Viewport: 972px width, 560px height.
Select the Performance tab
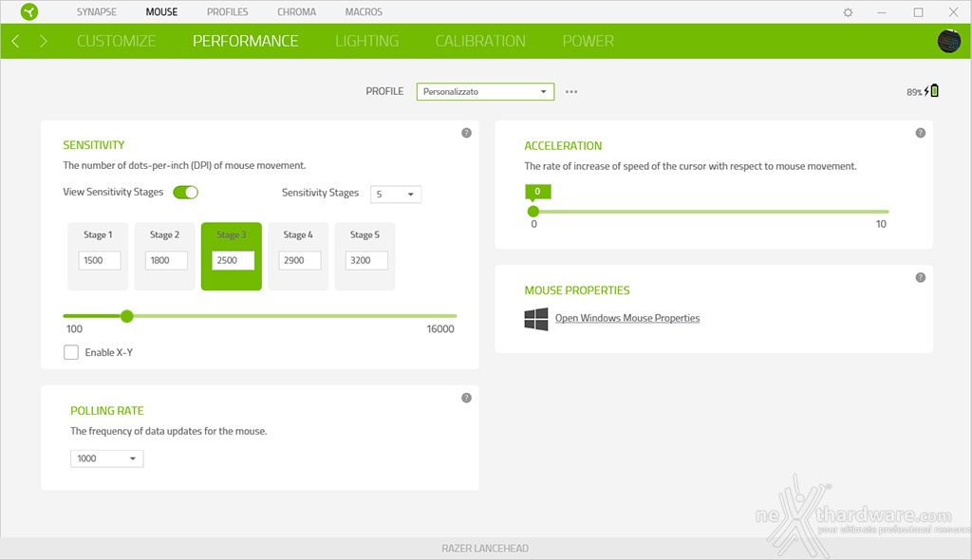click(246, 41)
